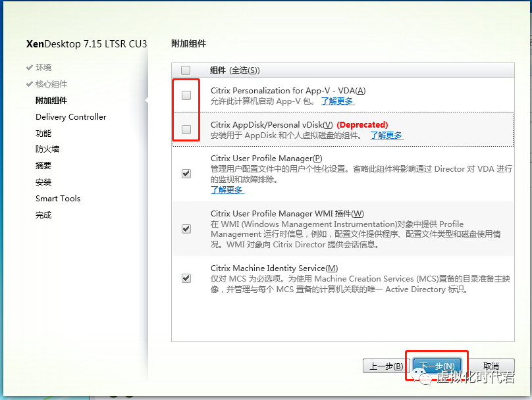Screen dimensions: 532x400
Task: Select the 环境 step in sidebar
Action: click(43, 68)
